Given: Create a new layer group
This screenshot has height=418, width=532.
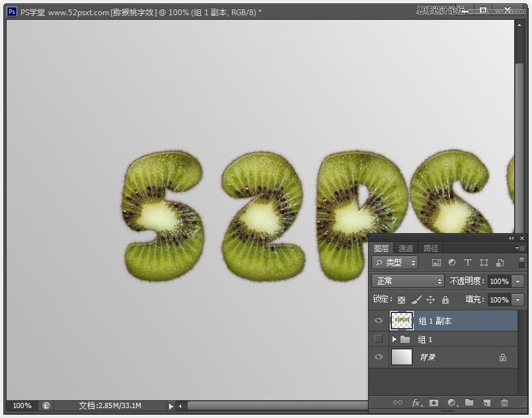Looking at the screenshot, I should [469, 402].
